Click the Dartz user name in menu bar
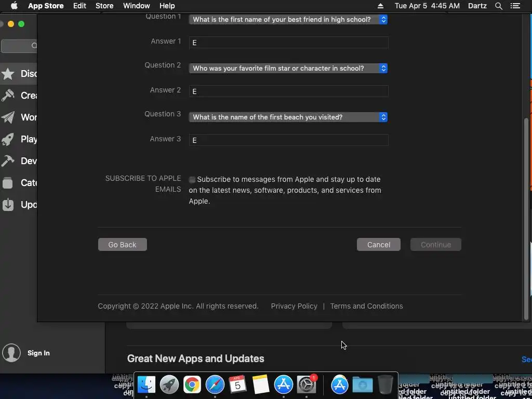Screen dimensions: 532x399 477,6
